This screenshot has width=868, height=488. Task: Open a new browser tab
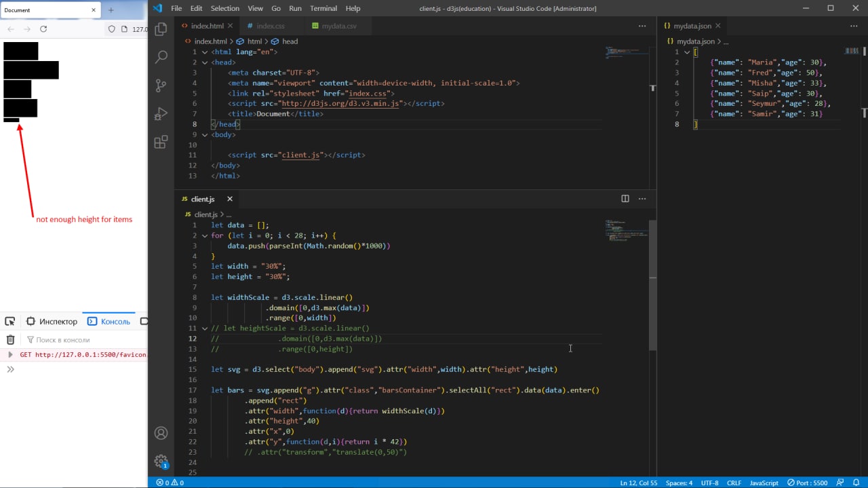pyautogui.click(x=111, y=10)
